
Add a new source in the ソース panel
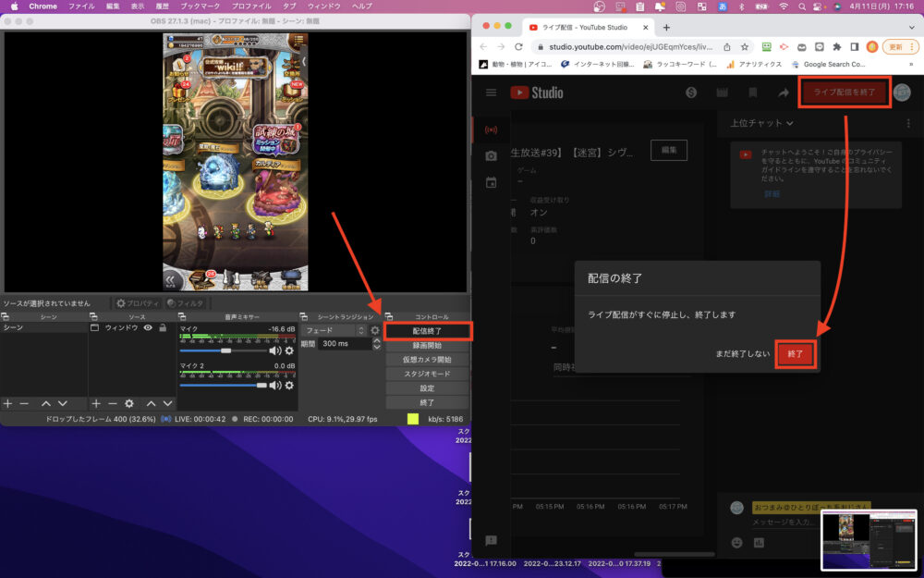pos(96,403)
